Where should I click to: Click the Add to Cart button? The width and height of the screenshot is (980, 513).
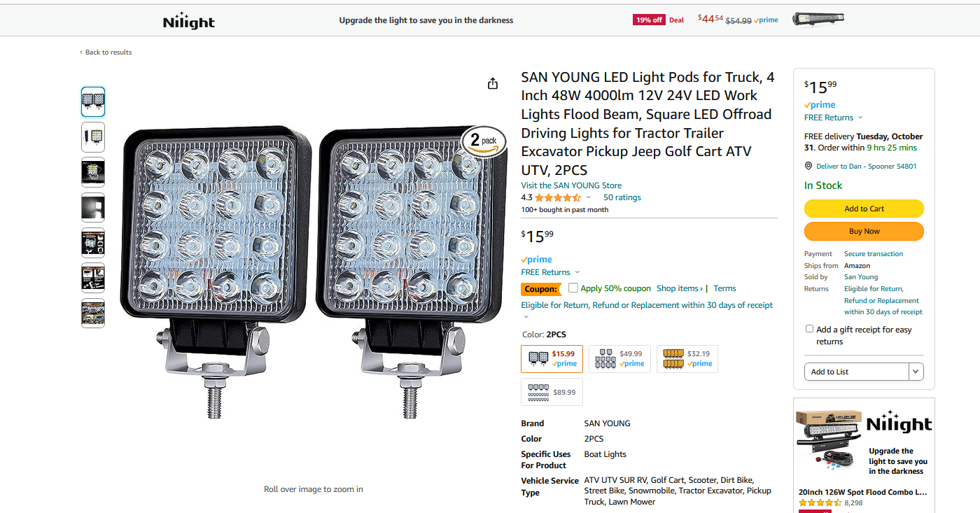[864, 209]
